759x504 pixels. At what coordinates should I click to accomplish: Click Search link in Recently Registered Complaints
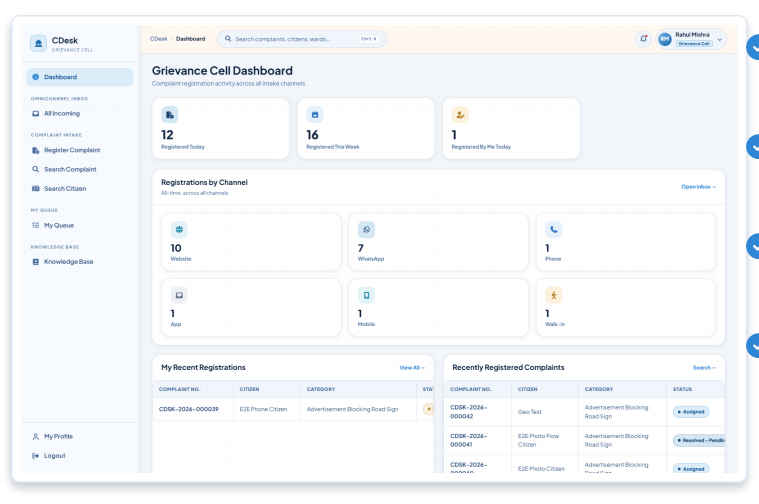coord(704,368)
